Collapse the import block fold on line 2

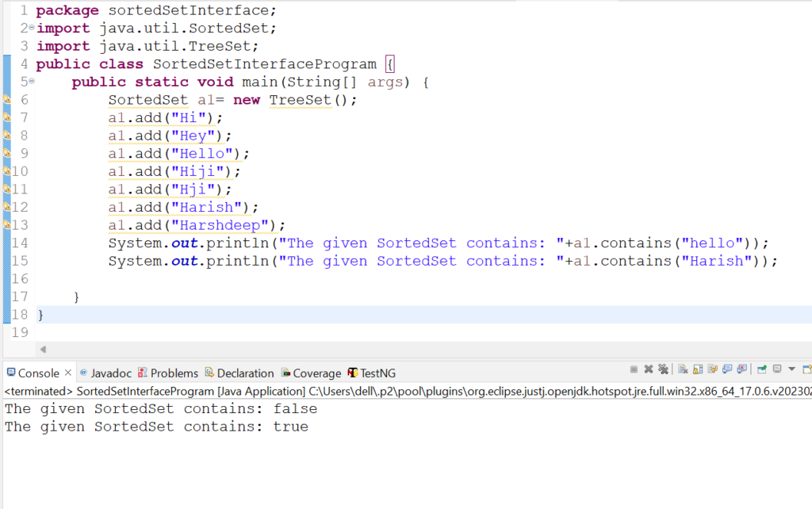tap(32, 27)
